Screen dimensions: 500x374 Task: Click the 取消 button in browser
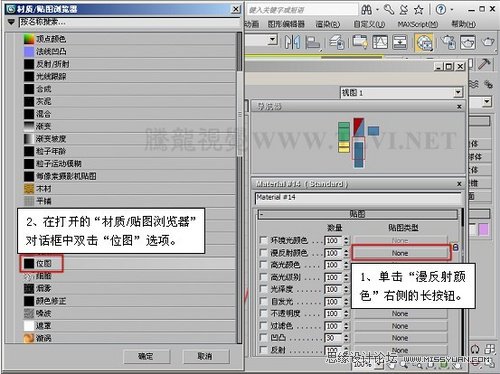(x=206, y=356)
